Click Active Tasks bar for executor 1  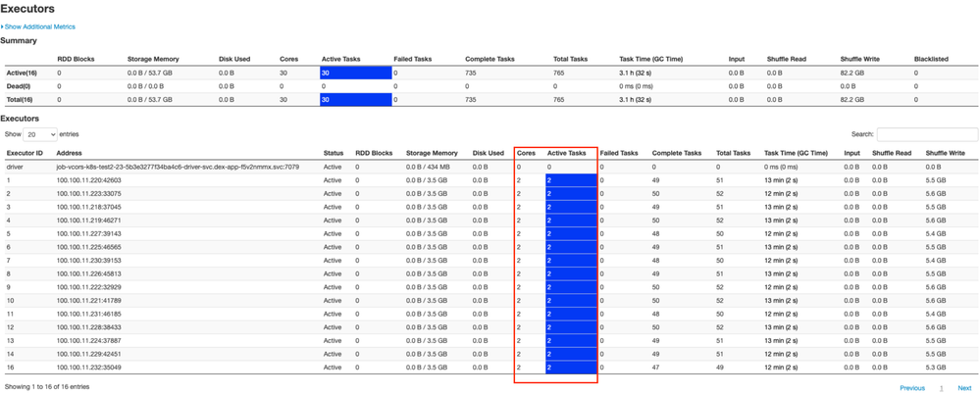tap(571, 180)
